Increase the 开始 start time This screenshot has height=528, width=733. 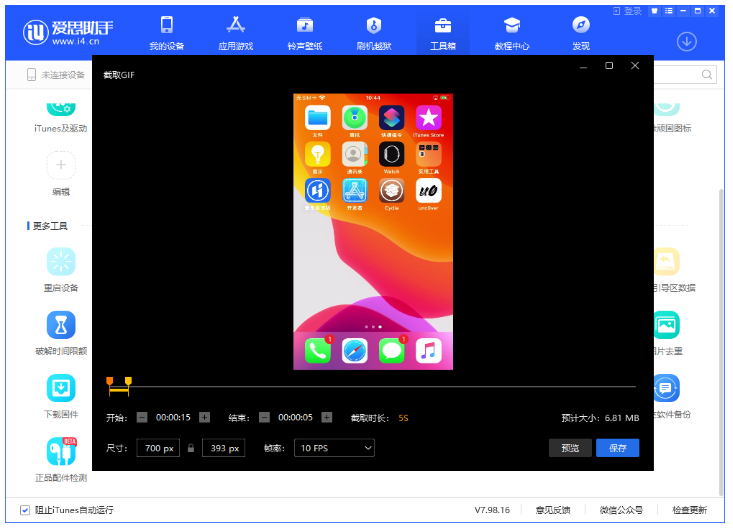pyautogui.click(x=204, y=417)
